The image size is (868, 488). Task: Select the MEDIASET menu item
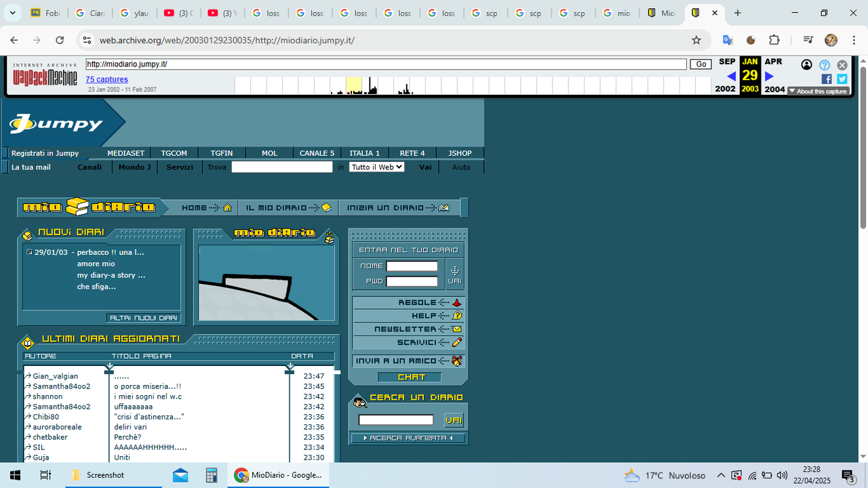(124, 153)
